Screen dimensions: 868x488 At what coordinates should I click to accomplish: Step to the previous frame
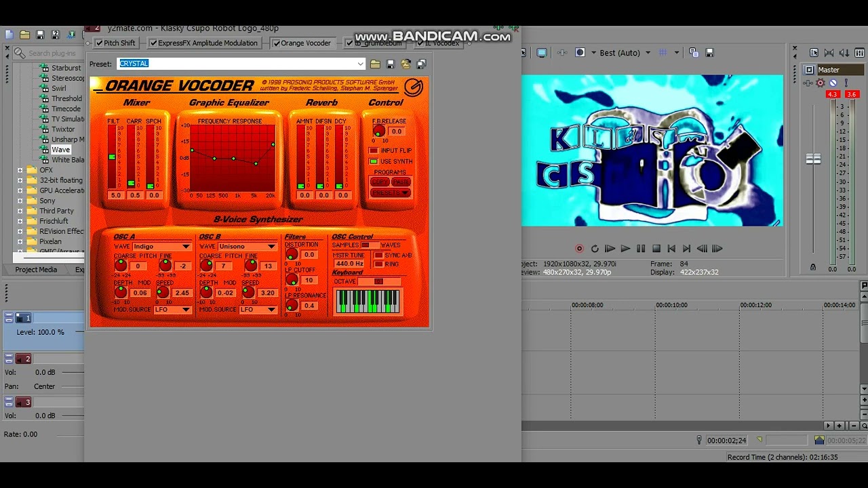[x=702, y=249]
